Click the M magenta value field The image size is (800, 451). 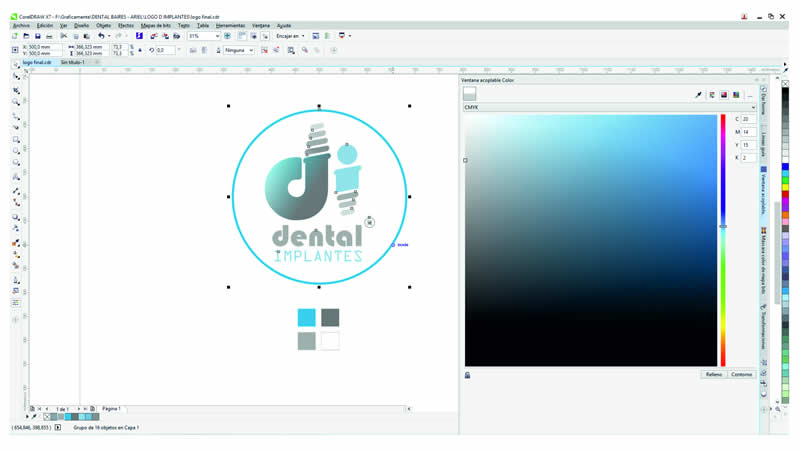click(x=748, y=132)
